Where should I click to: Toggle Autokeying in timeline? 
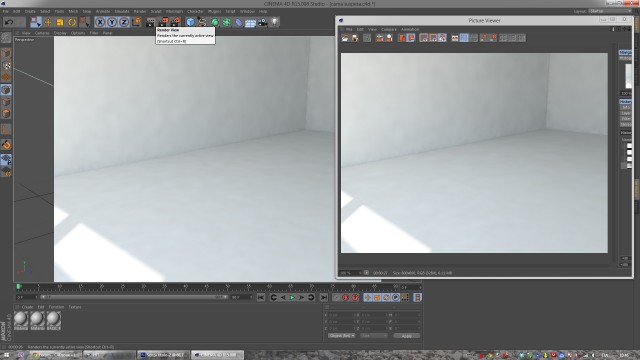pos(346,298)
